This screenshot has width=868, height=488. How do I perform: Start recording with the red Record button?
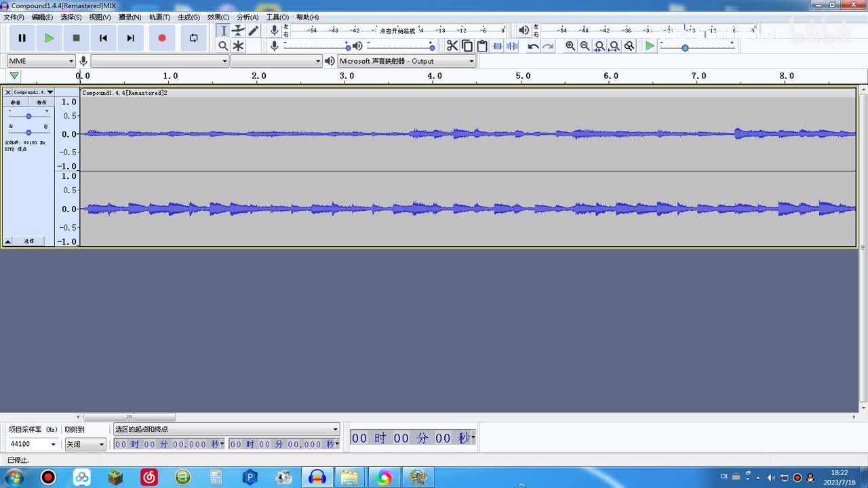(x=161, y=38)
